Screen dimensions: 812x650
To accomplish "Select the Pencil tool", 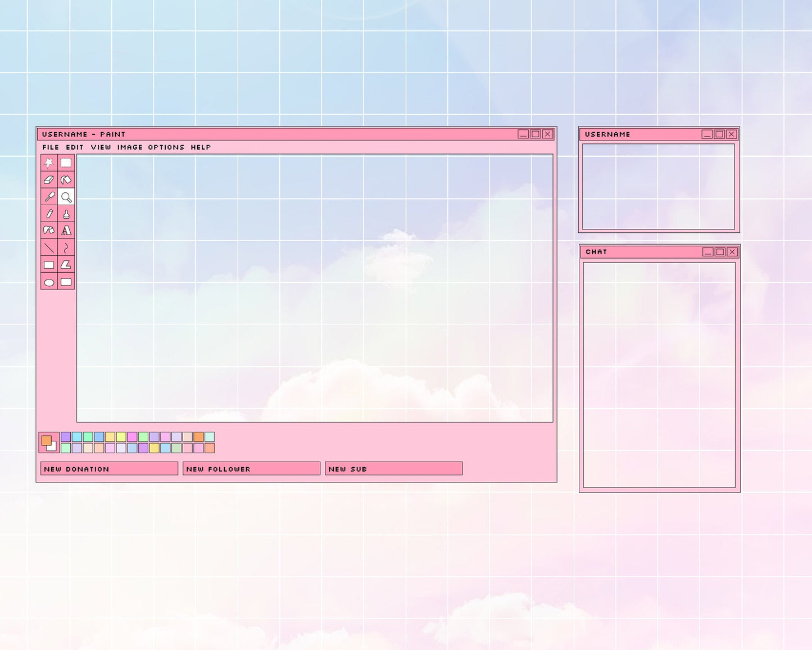I will 49,214.
